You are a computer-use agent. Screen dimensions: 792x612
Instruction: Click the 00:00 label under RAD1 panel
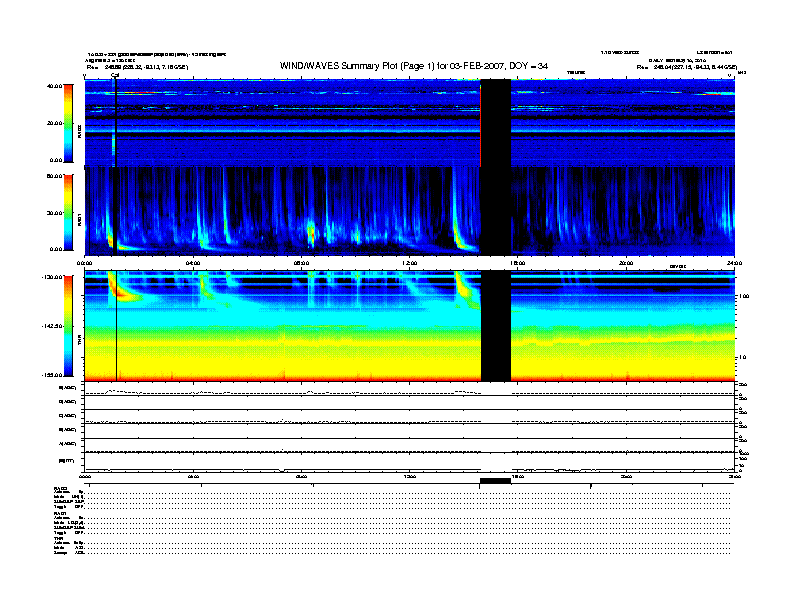(x=84, y=263)
